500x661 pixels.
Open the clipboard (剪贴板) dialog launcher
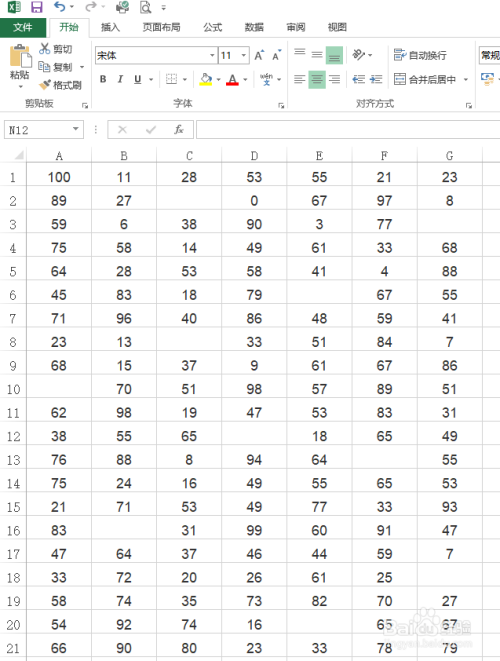point(85,105)
